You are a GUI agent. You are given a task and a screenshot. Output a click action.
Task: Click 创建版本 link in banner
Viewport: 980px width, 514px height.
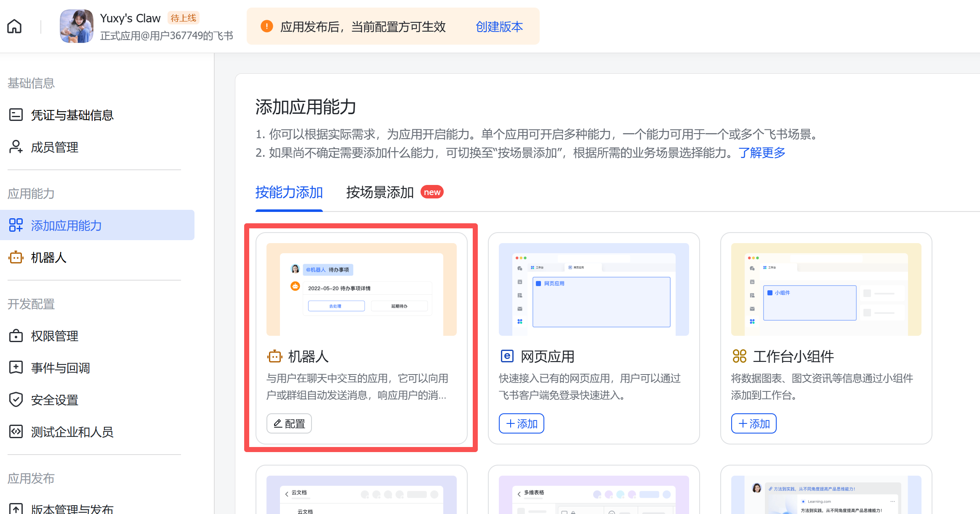point(499,27)
